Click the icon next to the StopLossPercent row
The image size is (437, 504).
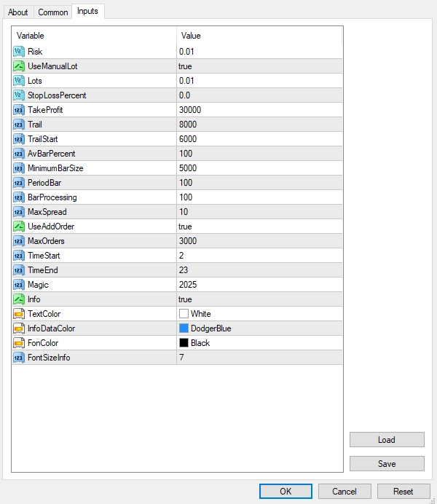point(19,95)
